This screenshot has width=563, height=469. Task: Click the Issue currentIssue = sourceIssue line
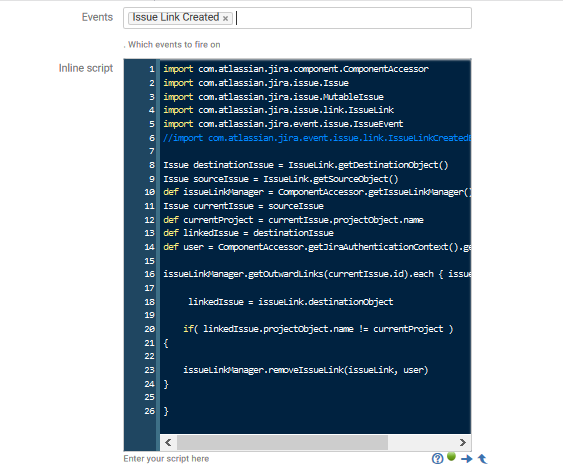(243, 206)
